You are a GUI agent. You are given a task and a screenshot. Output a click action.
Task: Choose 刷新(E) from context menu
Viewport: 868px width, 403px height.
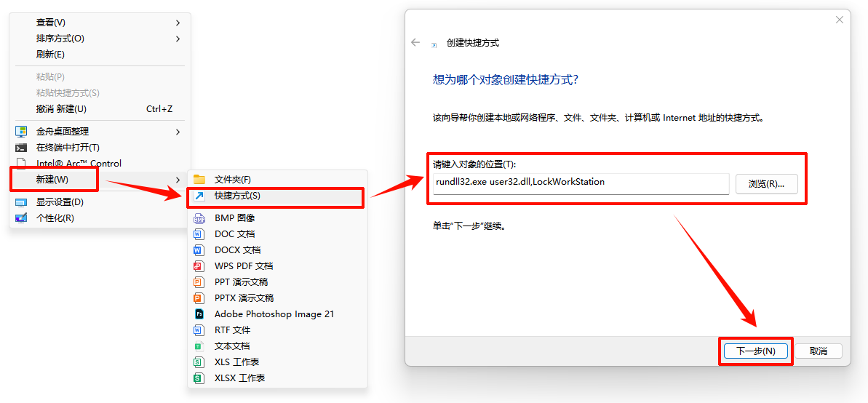coord(100,55)
